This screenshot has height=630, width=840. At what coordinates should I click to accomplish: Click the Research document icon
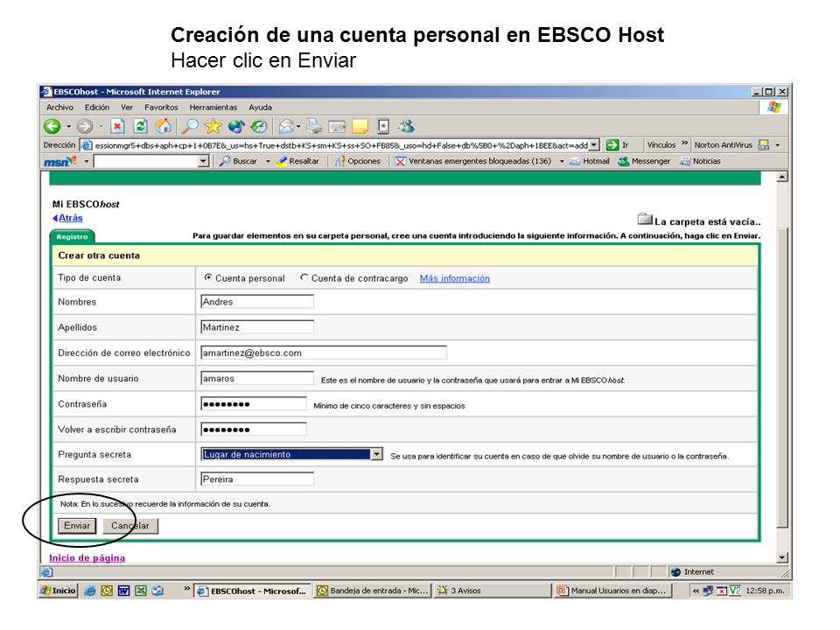(383, 126)
